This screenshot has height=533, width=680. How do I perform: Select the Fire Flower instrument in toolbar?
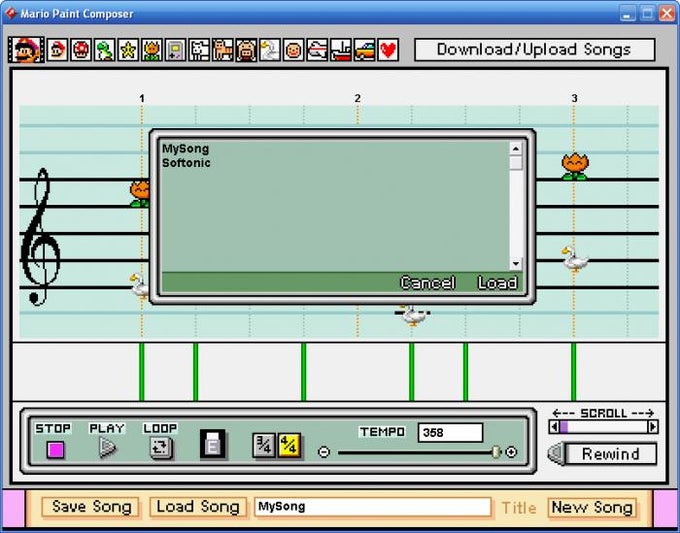click(152, 50)
